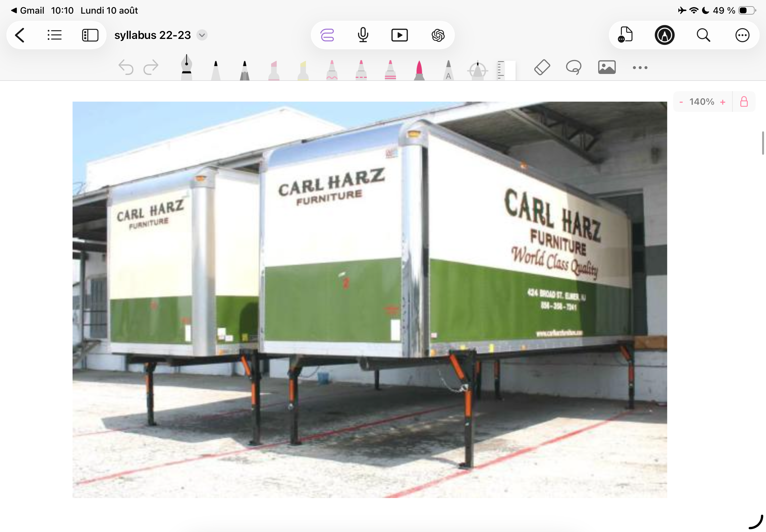Insert an image with the picture tool
Image resolution: width=766 pixels, height=532 pixels.
coord(607,67)
